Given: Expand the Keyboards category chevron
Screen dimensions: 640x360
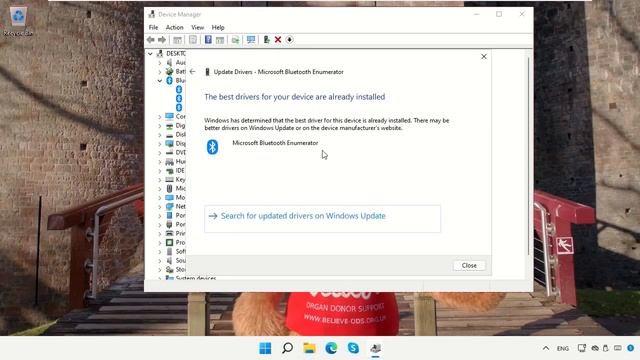Looking at the screenshot, I should [x=160, y=180].
